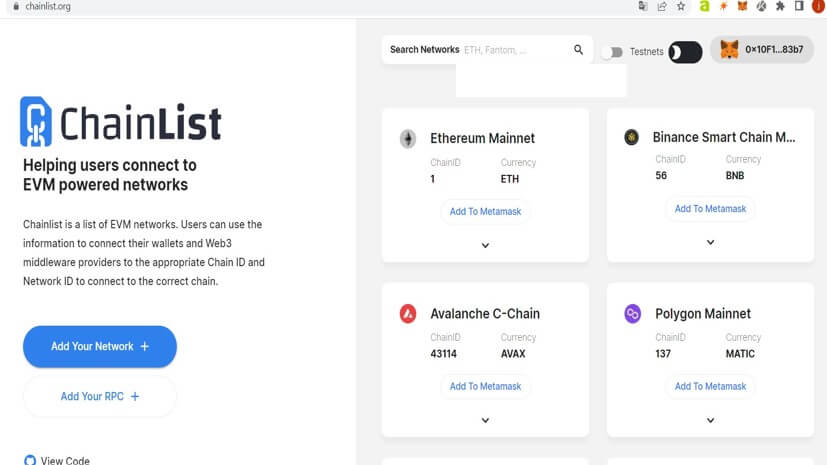Screen dimensions: 827x465
Task: Click the Binance Smart Chain M... title
Action: tap(724, 137)
